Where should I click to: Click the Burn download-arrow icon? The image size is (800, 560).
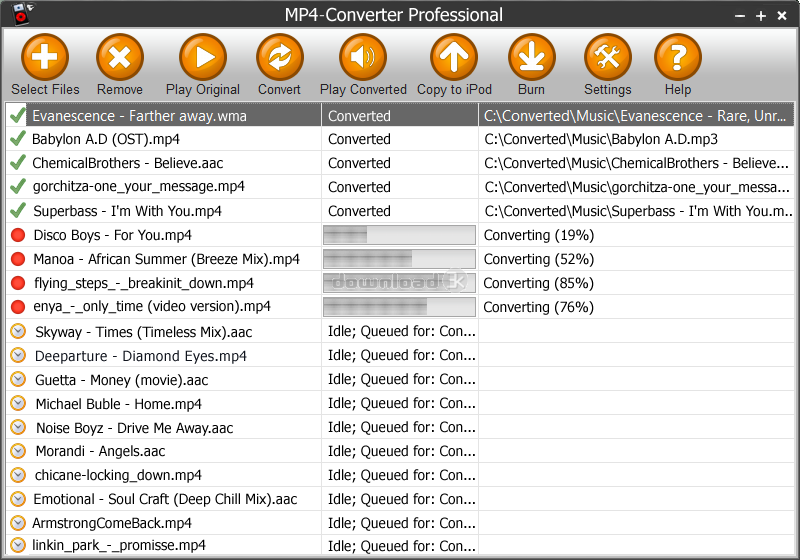tap(532, 57)
